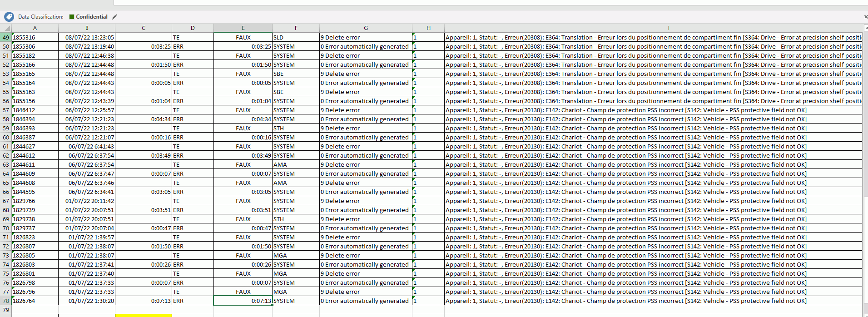Select row 78 header
The image size is (868, 317).
(6, 301)
